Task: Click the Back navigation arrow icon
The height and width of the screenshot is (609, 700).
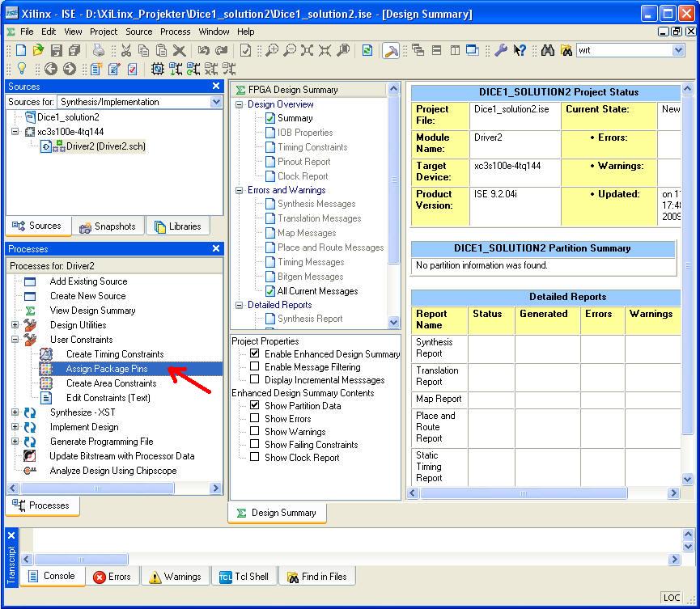Action: 50,69
